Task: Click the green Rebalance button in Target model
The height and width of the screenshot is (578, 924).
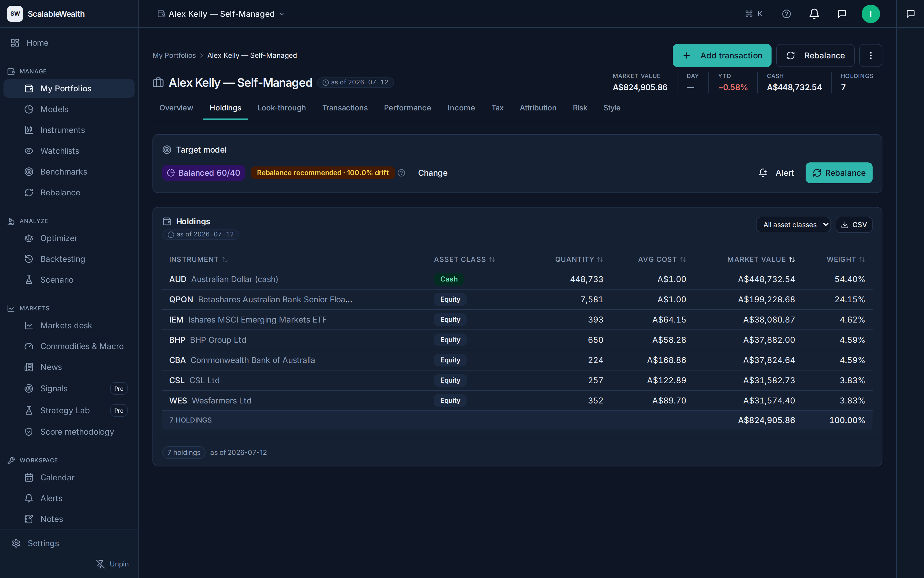Action: (x=839, y=173)
